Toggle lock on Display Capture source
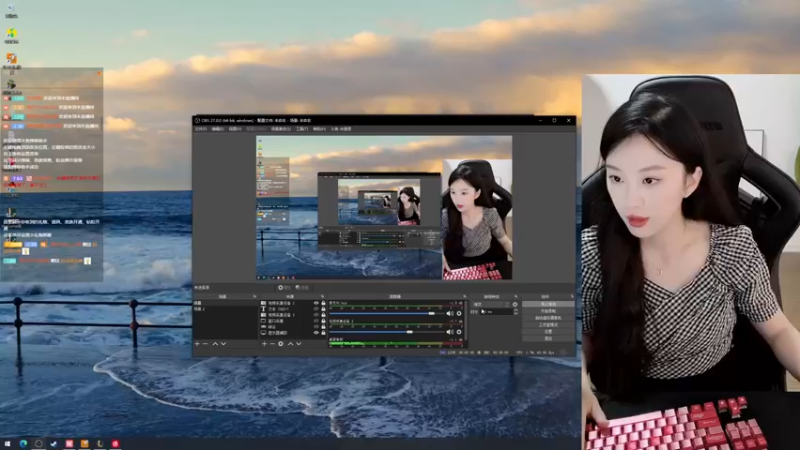The height and width of the screenshot is (450, 800). (x=323, y=333)
